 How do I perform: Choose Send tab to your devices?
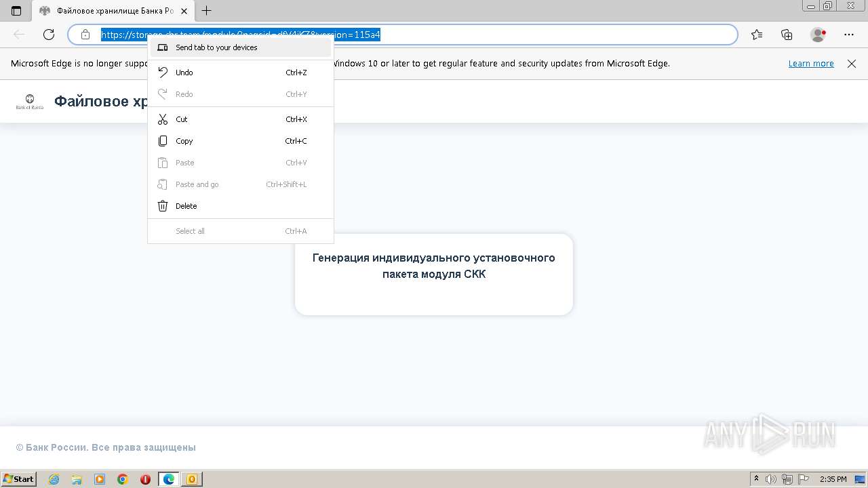[x=241, y=47]
